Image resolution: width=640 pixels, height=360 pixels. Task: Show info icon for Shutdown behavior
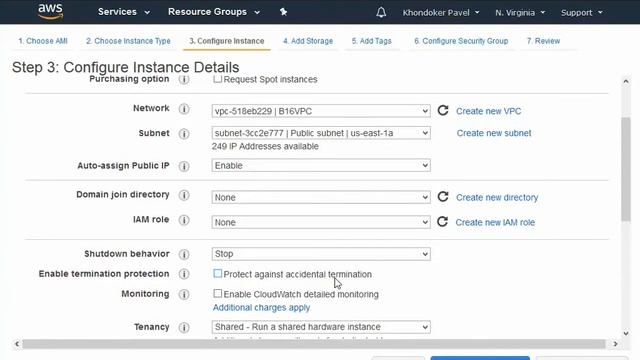(x=184, y=254)
